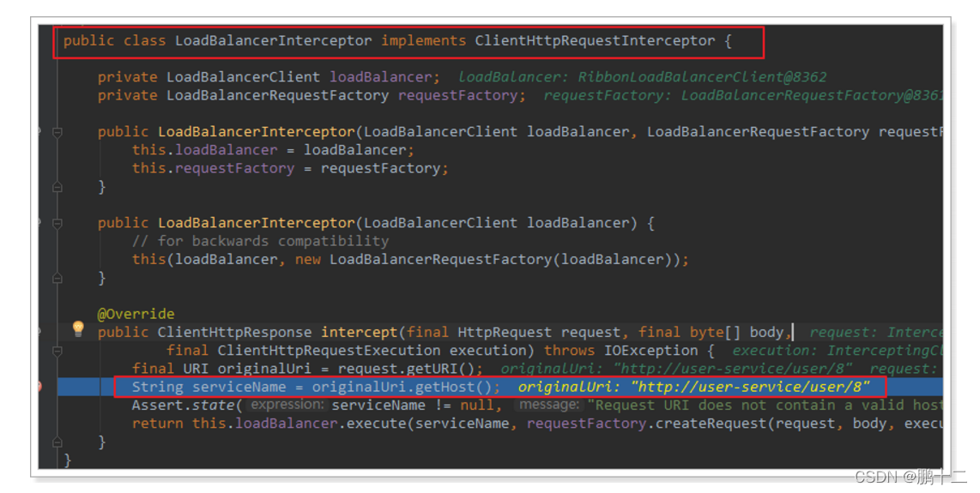The height and width of the screenshot is (493, 980).
Task: Click the 'intercept' method name
Action: 360,333
